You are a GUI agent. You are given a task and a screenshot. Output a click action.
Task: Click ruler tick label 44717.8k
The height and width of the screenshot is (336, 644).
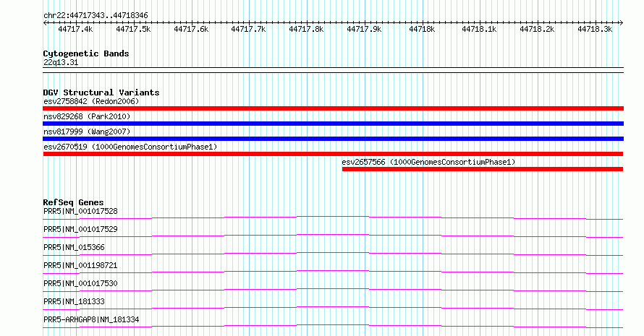306,30
